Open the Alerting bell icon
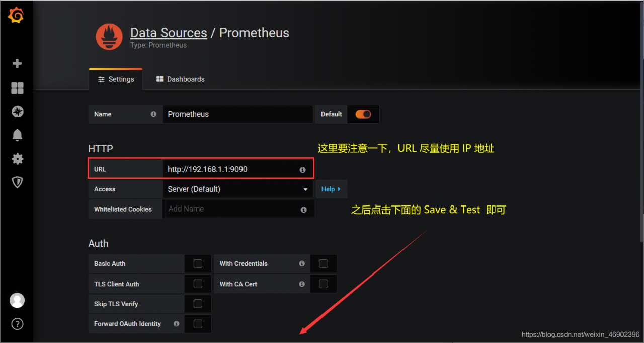This screenshot has width=644, height=343. 17,135
